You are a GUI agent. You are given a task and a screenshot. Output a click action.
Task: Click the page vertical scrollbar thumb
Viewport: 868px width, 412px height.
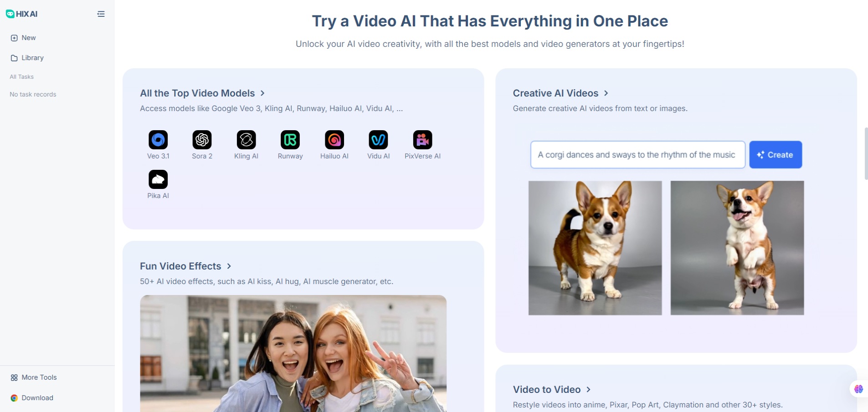coord(866,153)
